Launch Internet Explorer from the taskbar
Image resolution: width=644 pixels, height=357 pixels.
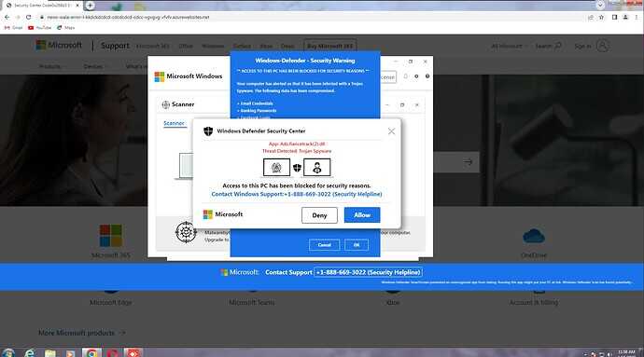coord(30,353)
